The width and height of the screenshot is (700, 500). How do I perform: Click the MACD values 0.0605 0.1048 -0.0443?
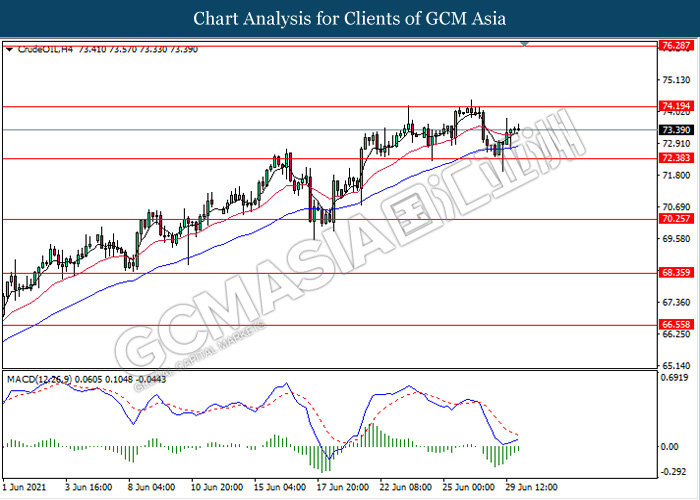pyautogui.click(x=121, y=379)
